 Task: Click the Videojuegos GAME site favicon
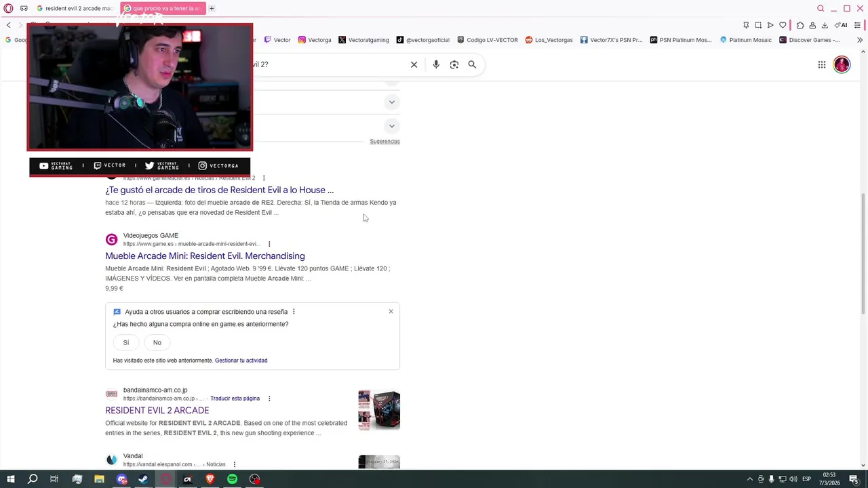111,239
